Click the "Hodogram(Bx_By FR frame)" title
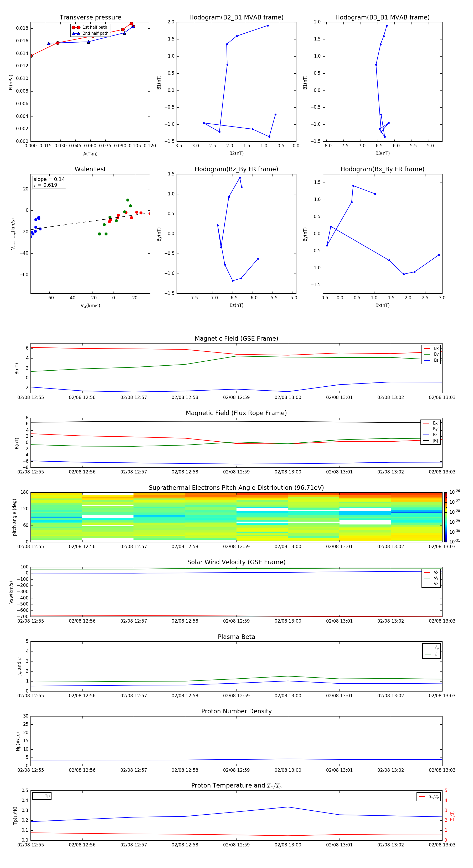The image size is (473, 868). 382,169
